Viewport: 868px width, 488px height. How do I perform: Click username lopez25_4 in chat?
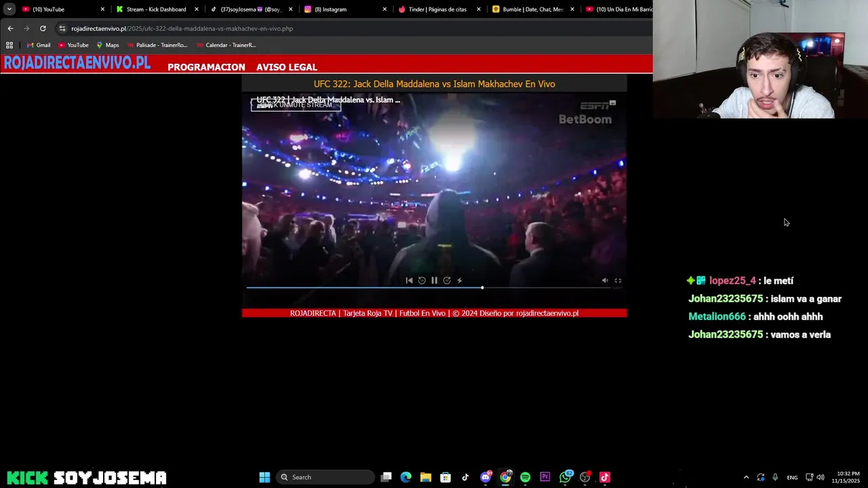tap(732, 281)
